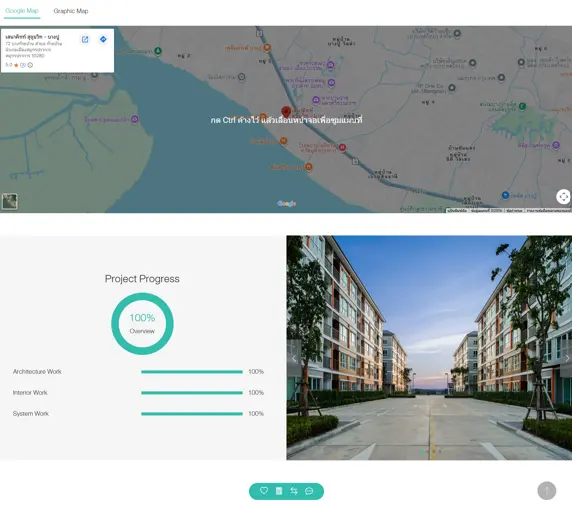Click the red hospital H marker on the map
Screen dimensions: 572x507
[342, 147]
